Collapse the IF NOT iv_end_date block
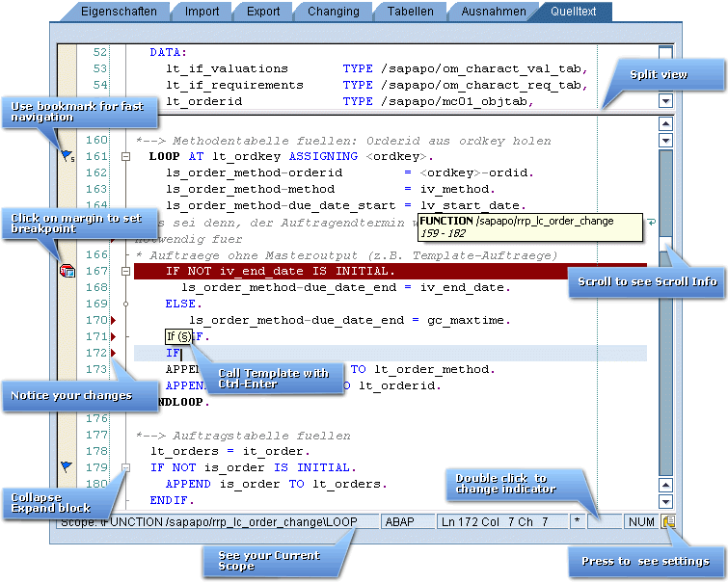The width and height of the screenshot is (728, 583). (x=125, y=272)
